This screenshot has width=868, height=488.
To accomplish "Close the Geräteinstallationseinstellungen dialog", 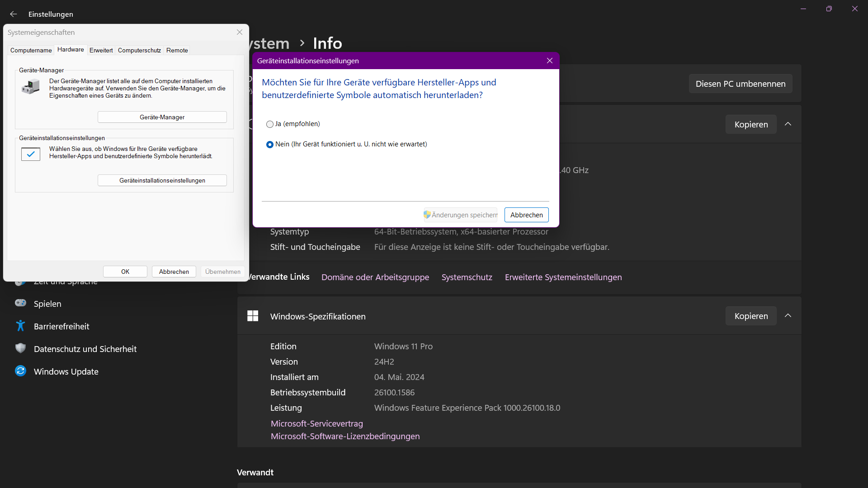I will point(549,61).
